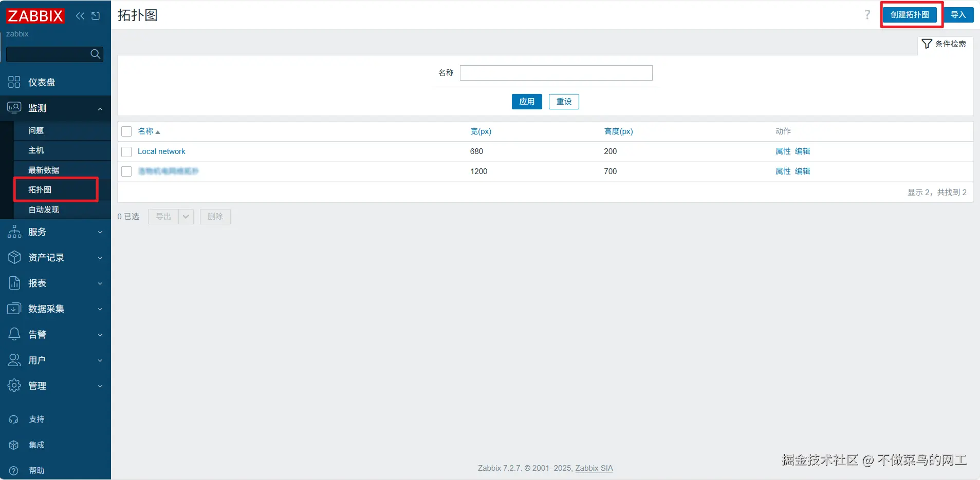Click the 帮助 question-circle icon
980x480 pixels.
pos(14,471)
